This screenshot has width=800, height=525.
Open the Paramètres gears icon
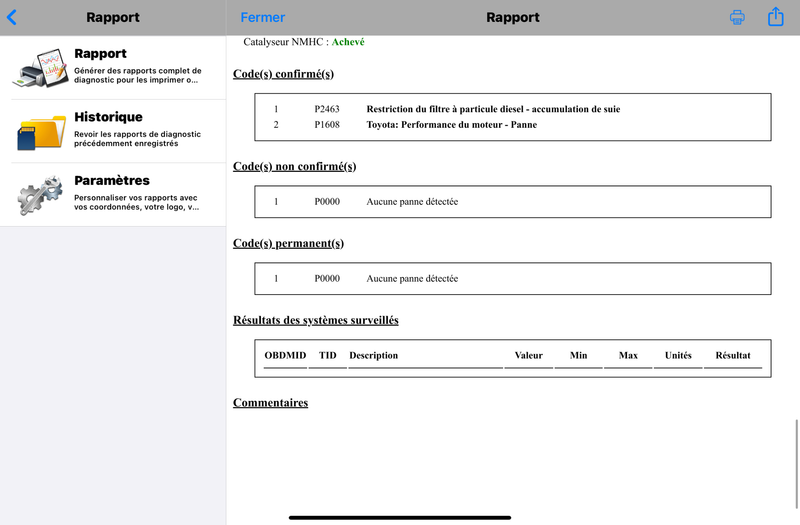[40, 195]
